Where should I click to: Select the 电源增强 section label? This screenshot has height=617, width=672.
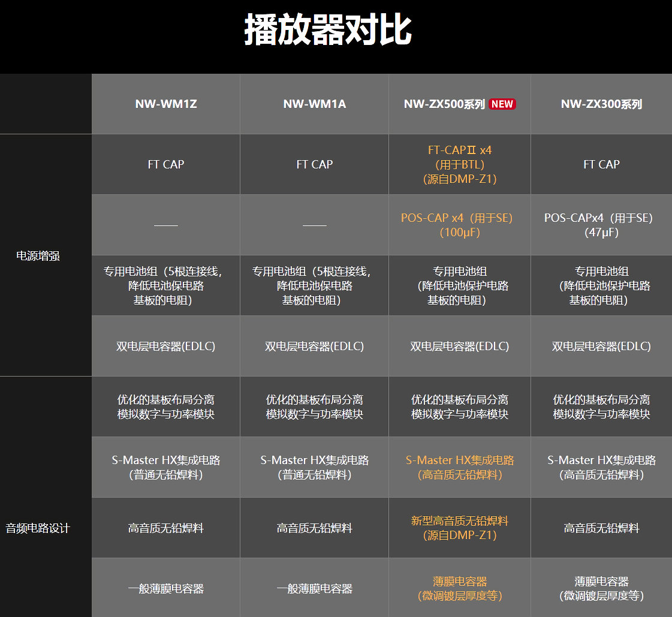(x=38, y=255)
